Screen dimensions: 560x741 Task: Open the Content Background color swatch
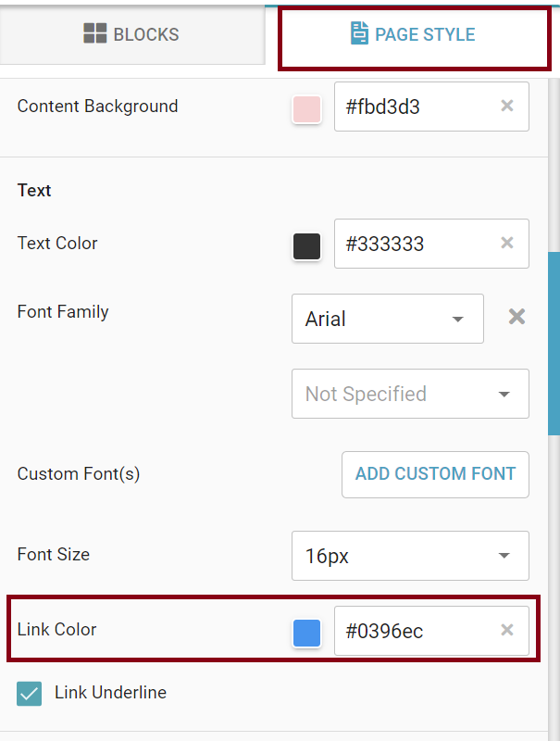coord(306,108)
